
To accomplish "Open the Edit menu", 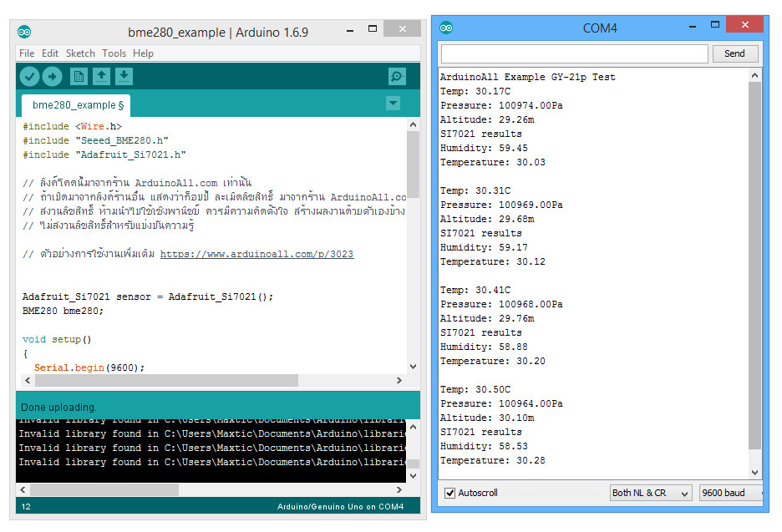I will (50, 53).
